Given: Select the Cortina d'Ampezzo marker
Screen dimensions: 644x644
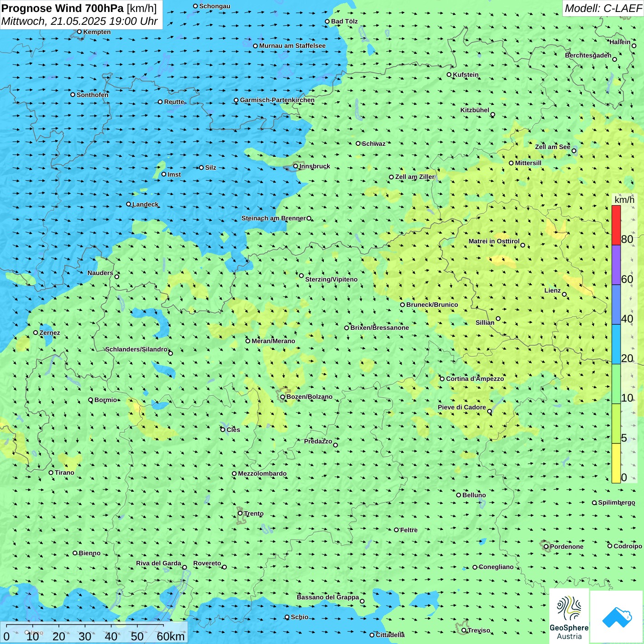Looking at the screenshot, I should 442,379.
